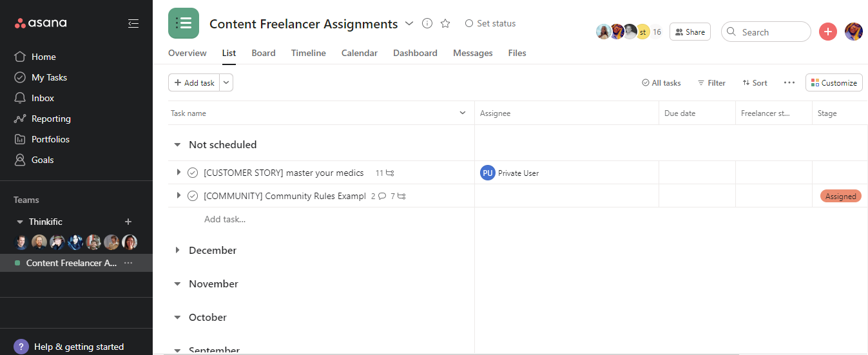Click the Assigned stage tag

pyautogui.click(x=840, y=197)
